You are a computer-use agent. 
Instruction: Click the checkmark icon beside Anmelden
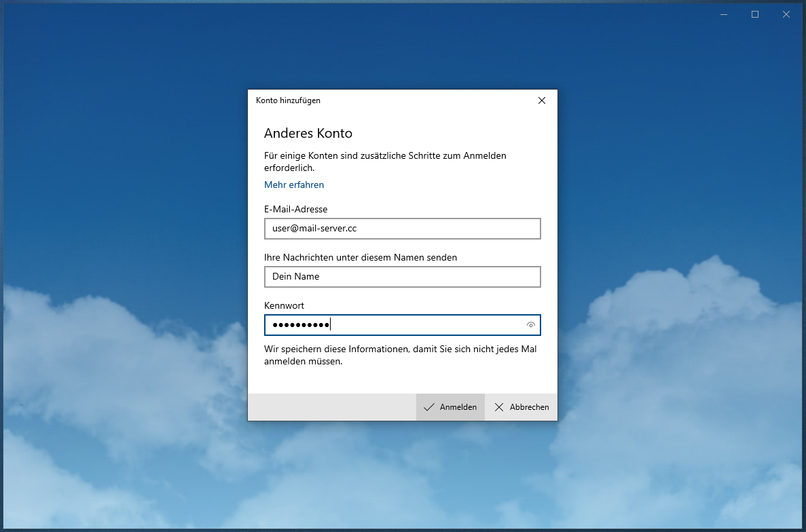pyautogui.click(x=428, y=407)
